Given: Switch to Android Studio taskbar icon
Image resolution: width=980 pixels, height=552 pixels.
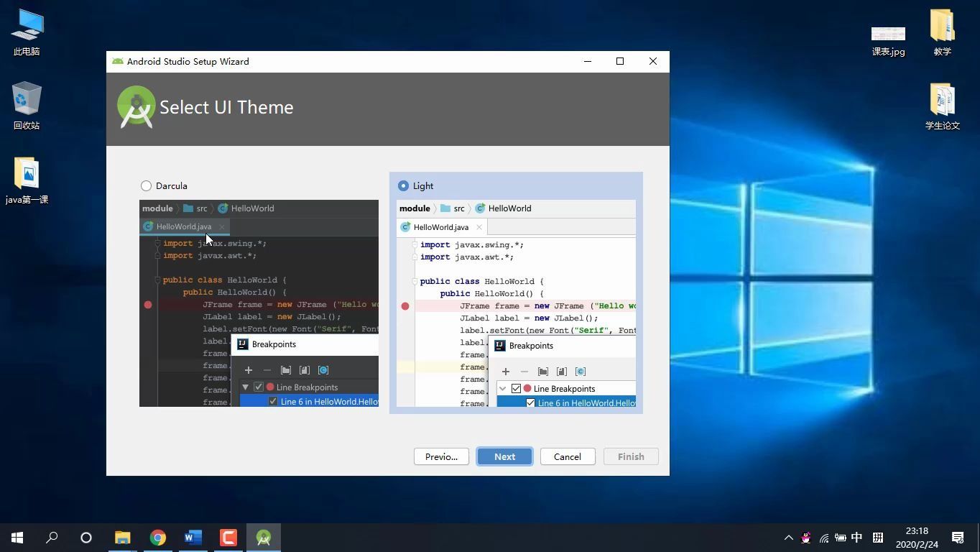Looking at the screenshot, I should 264,538.
